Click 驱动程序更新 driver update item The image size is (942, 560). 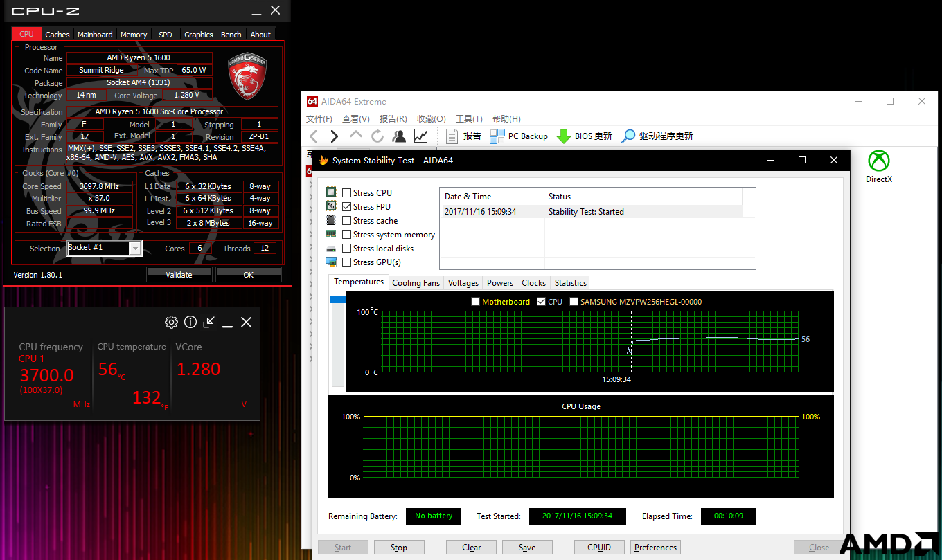(x=657, y=136)
